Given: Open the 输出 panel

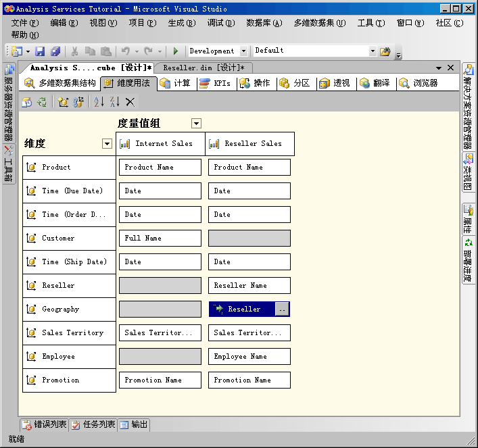Looking at the screenshot, I should (133, 424).
